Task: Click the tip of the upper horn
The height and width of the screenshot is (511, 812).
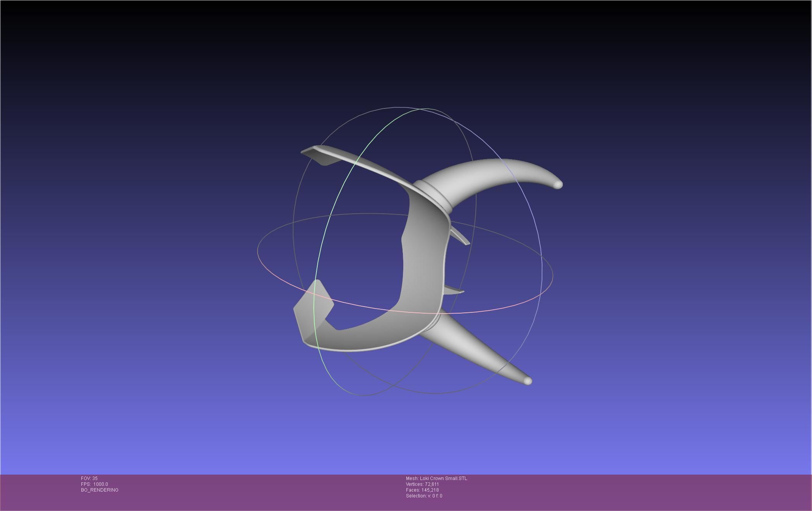Action: tap(558, 184)
